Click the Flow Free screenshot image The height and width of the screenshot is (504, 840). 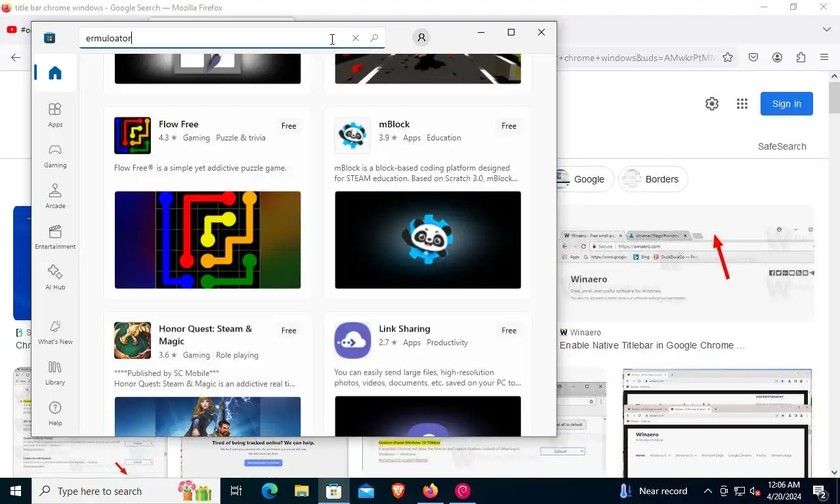pos(207,240)
